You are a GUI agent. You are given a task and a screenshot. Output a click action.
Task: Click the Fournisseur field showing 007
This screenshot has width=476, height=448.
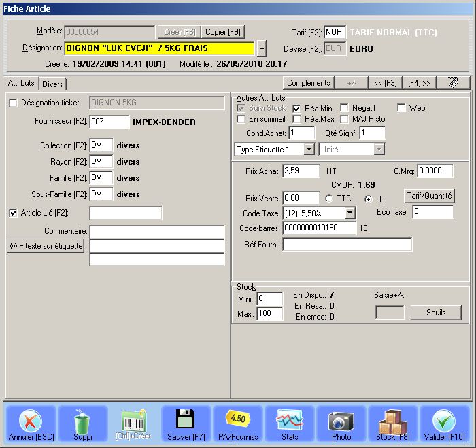click(x=109, y=122)
